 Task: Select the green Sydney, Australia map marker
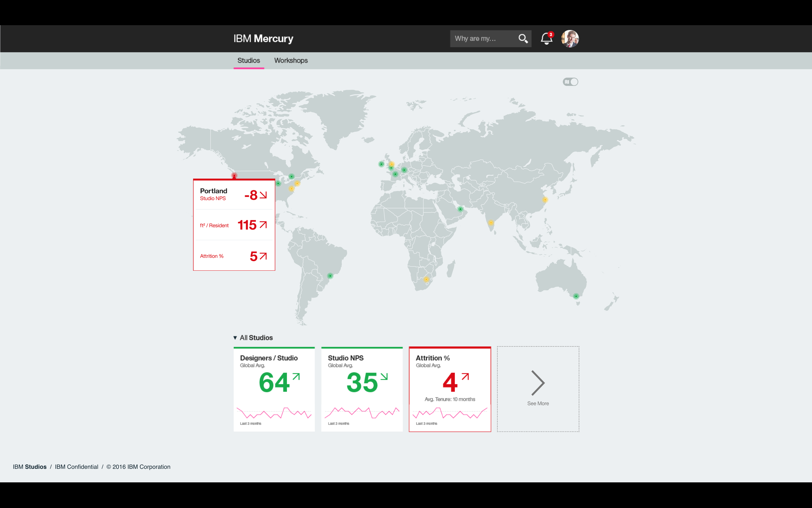(576, 296)
